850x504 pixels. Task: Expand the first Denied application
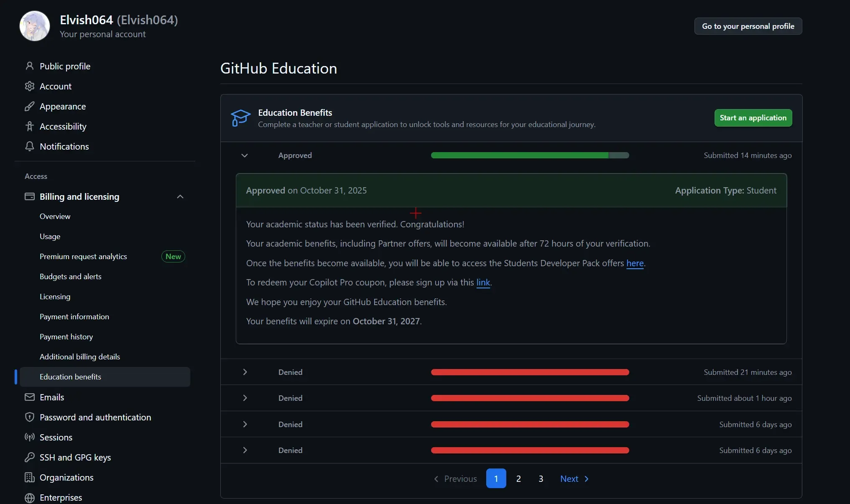pos(244,372)
